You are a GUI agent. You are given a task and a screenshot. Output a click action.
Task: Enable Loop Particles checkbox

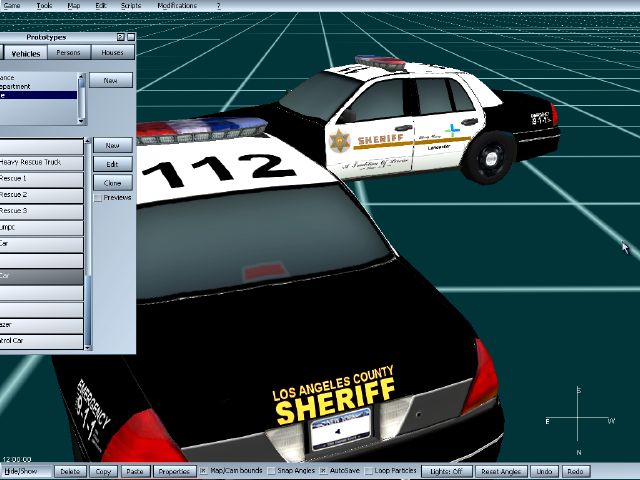tap(369, 470)
